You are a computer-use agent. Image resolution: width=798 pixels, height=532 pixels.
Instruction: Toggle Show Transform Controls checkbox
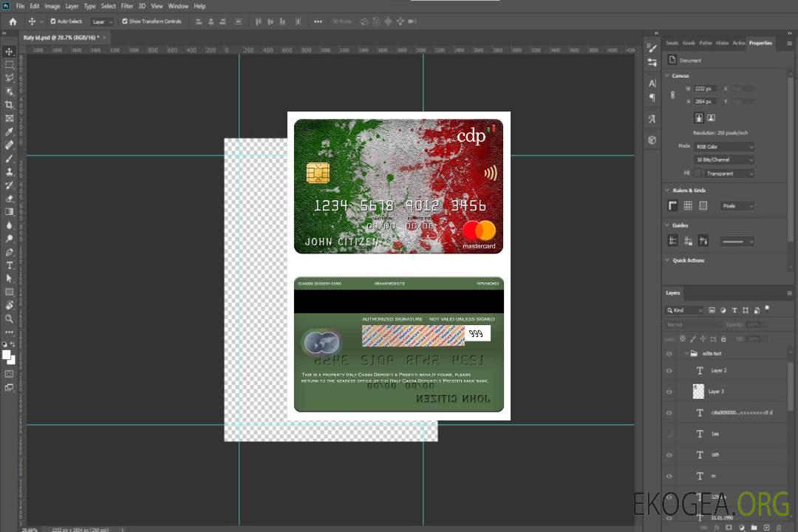(125, 21)
